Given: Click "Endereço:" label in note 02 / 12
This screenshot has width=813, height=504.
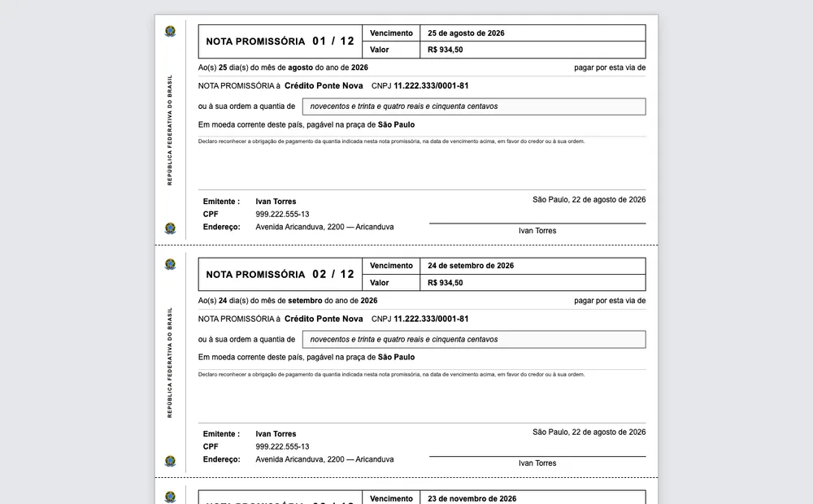Looking at the screenshot, I should pyautogui.click(x=221, y=459).
